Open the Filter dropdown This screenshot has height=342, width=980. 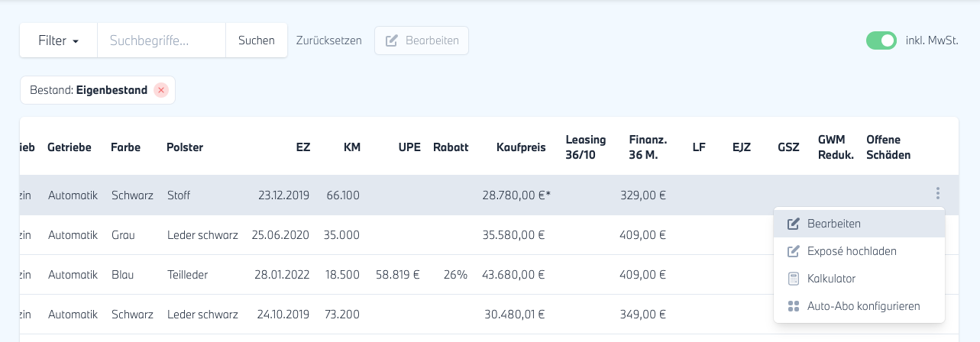pyautogui.click(x=59, y=40)
